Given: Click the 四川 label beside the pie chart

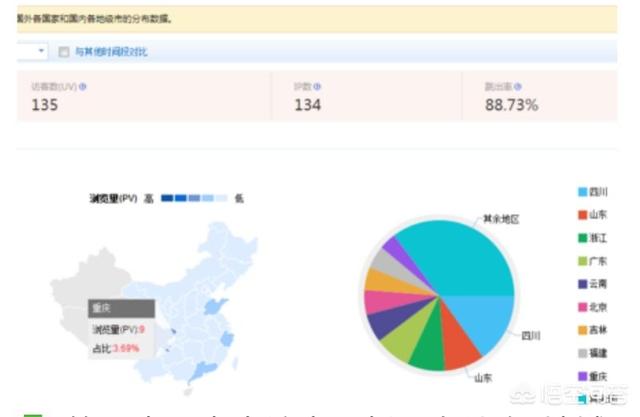Looking at the screenshot, I should 531,336.
